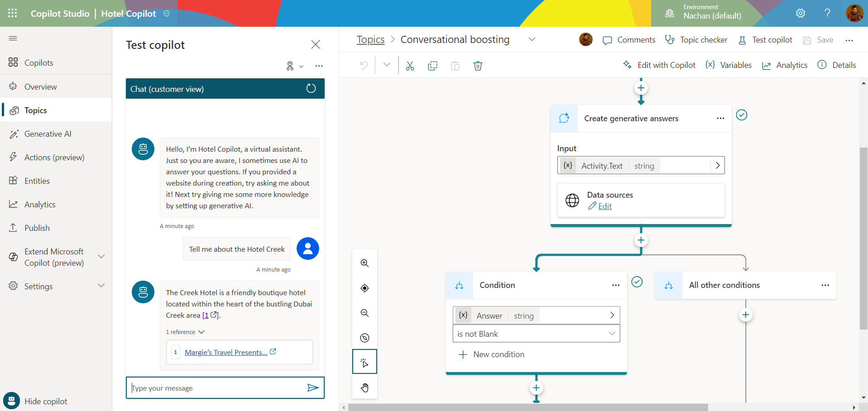
Task: Click in the Type your message field
Action: point(213,388)
